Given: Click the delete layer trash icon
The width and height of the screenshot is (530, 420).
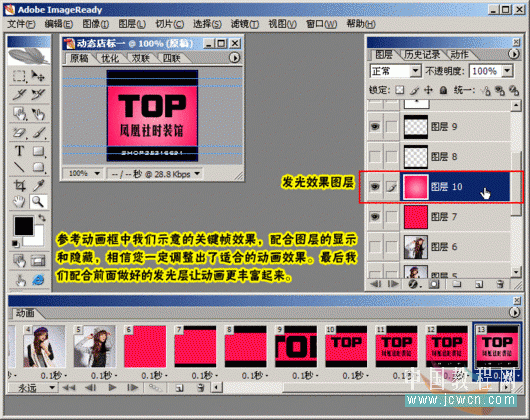Looking at the screenshot, I should coord(500,284).
